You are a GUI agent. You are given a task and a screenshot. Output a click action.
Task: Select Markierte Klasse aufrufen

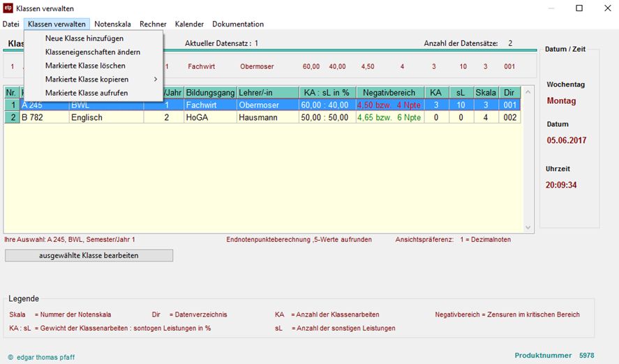87,93
